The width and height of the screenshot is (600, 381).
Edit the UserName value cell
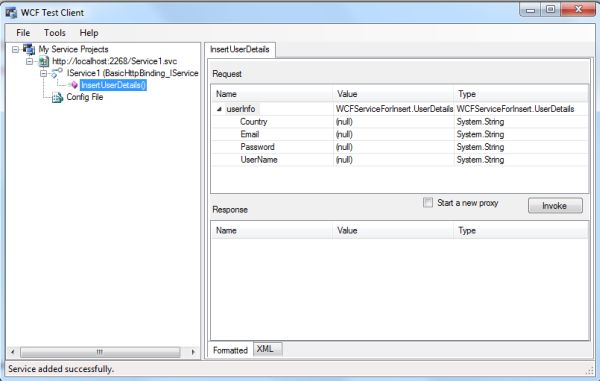pos(394,160)
